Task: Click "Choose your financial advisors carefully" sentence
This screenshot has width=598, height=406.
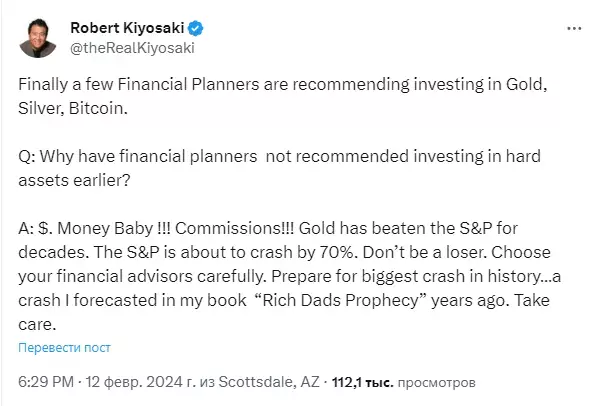Action: point(285,264)
